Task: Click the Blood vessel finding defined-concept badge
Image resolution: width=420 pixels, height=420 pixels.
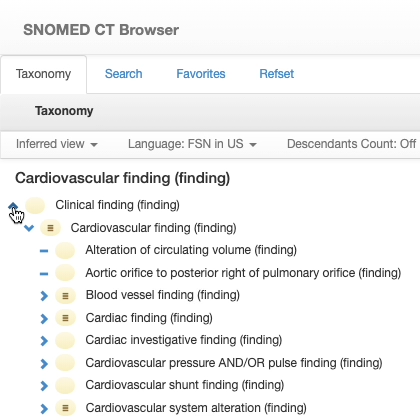Action: [65, 296]
